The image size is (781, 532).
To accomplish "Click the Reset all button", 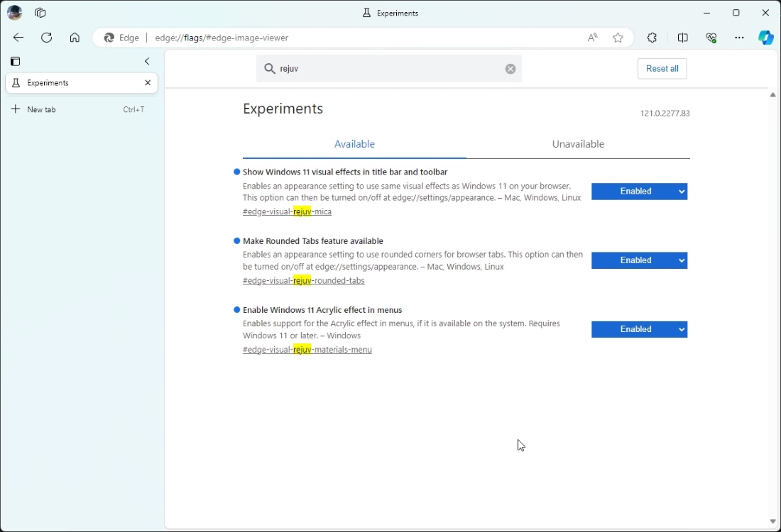I will [662, 68].
